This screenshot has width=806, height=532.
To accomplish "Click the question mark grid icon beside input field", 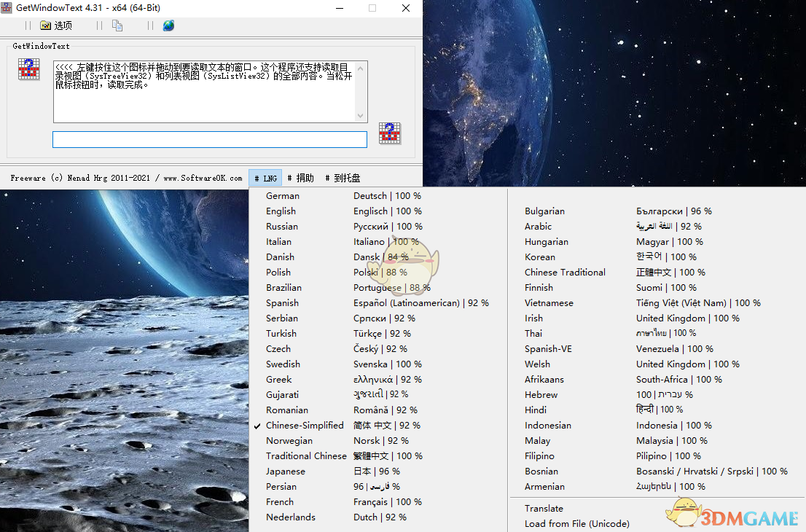I will click(390, 133).
